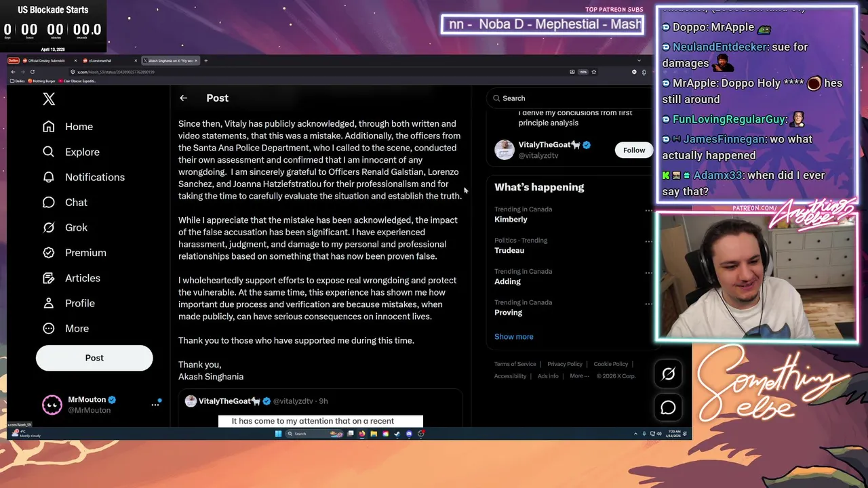The width and height of the screenshot is (868, 488).
Task: Open VitalyTheGoat profile avatar in sidebar
Action: [x=505, y=150]
